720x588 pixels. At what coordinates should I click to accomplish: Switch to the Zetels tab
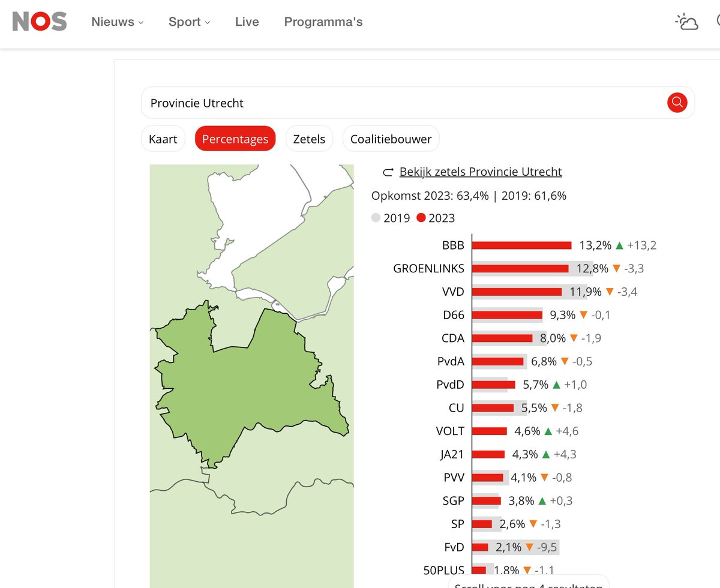click(x=309, y=139)
